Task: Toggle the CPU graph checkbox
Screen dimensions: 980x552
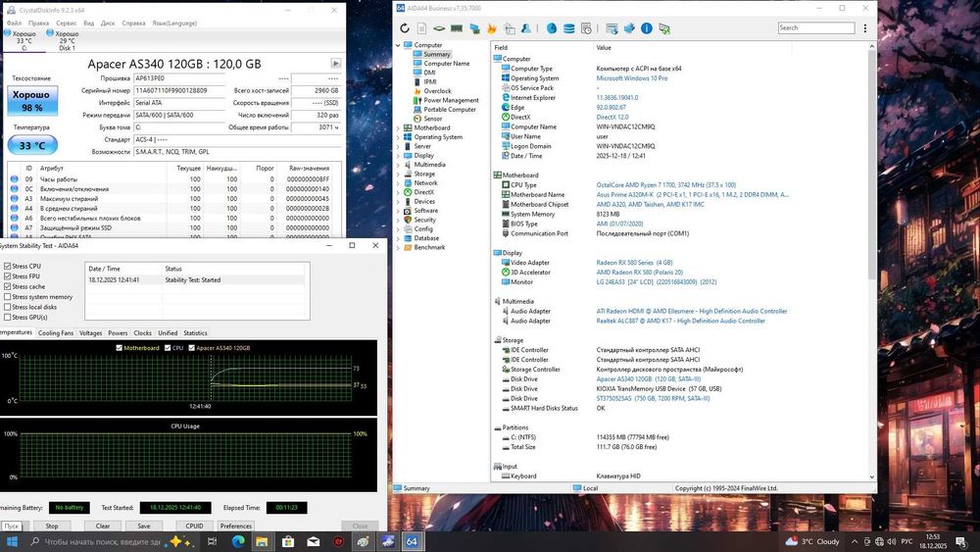Action: click(x=168, y=348)
